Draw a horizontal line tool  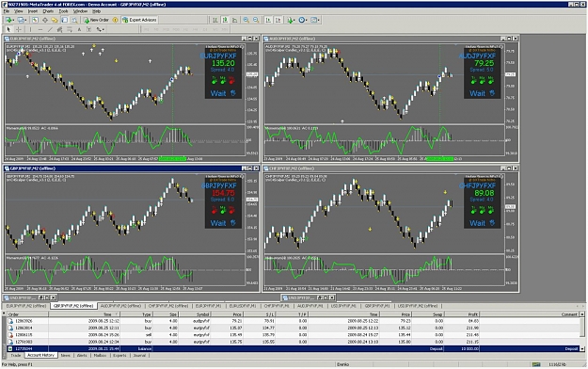40,29
